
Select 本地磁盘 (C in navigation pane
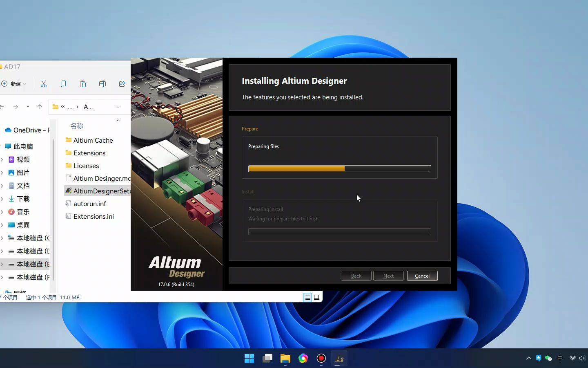(29, 238)
